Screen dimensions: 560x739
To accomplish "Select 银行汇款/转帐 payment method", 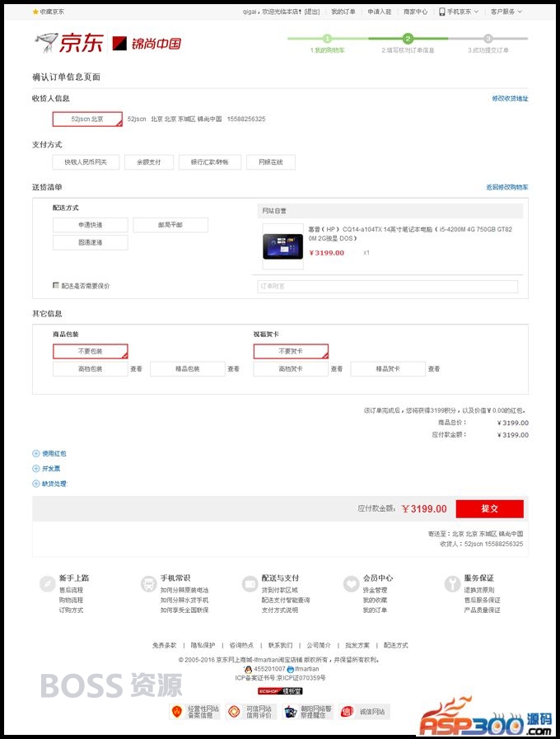I will (x=209, y=162).
